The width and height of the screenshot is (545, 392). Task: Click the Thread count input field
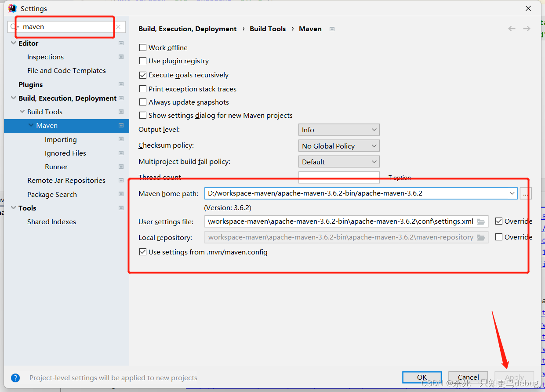click(x=339, y=177)
